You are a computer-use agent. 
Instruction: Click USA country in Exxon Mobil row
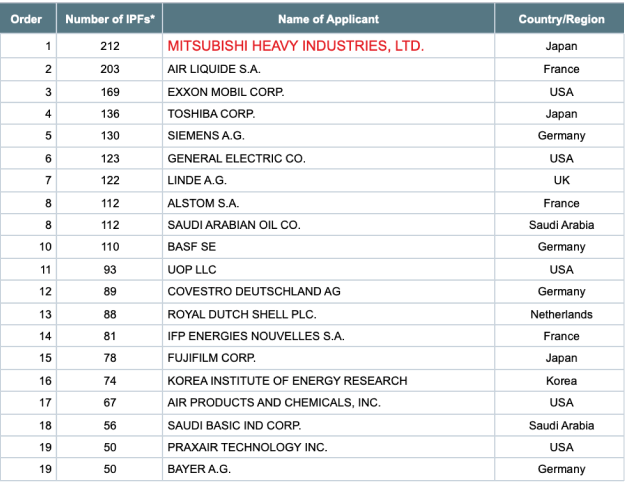pos(561,92)
